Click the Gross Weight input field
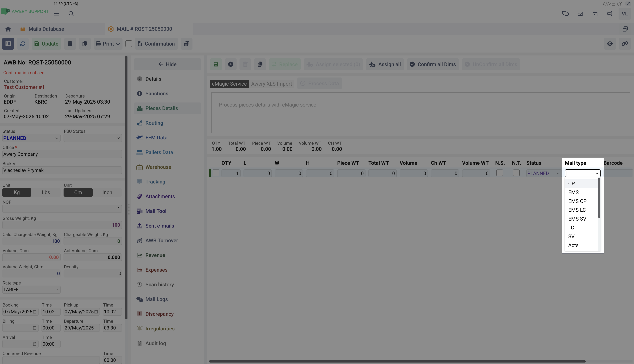Viewport: 634px width, 364px height. pos(62,225)
